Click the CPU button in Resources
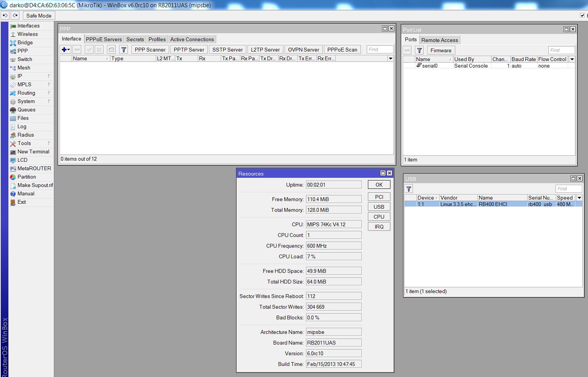This screenshot has width=588, height=377. (379, 217)
